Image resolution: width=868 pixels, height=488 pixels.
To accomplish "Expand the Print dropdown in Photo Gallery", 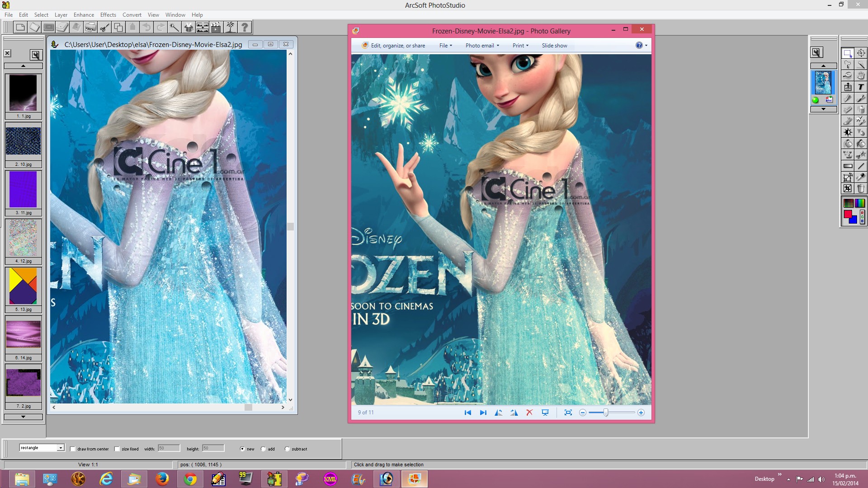I will tap(520, 46).
